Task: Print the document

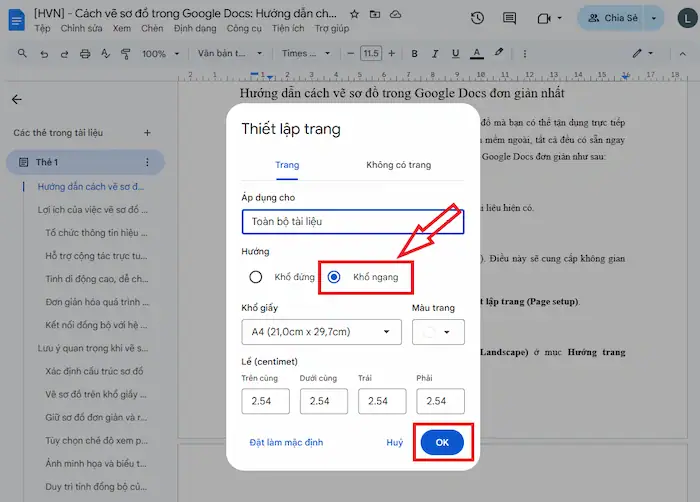Action: click(x=85, y=54)
